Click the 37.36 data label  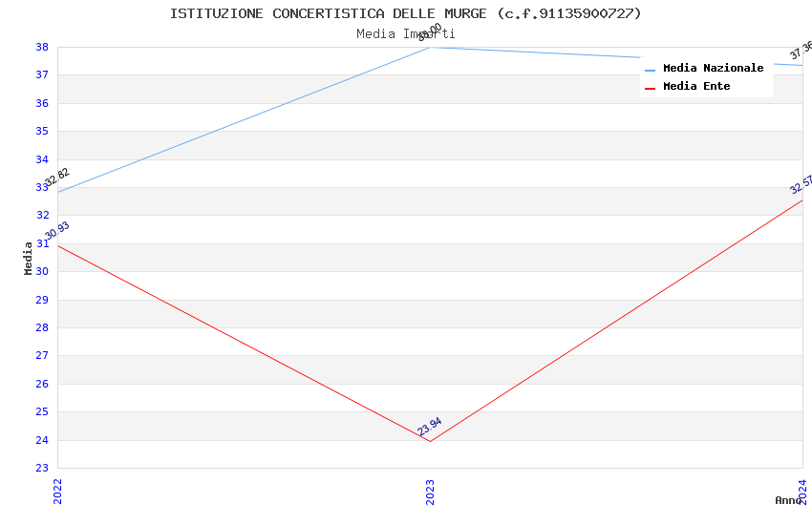coord(801,51)
